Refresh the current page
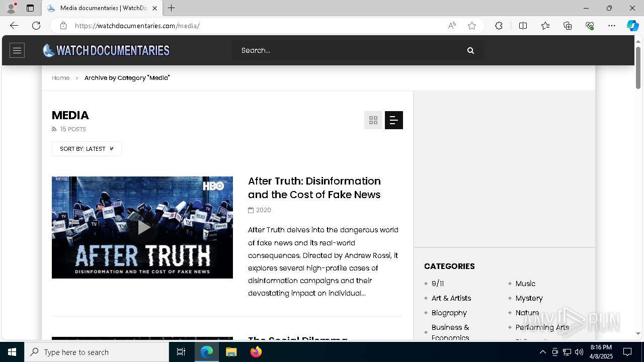 [36, 26]
